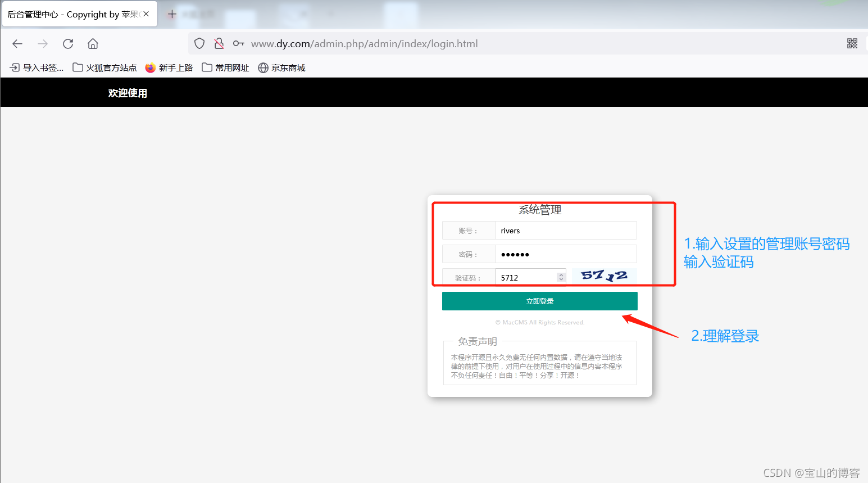Click the insecure connection lock icon

[219, 44]
